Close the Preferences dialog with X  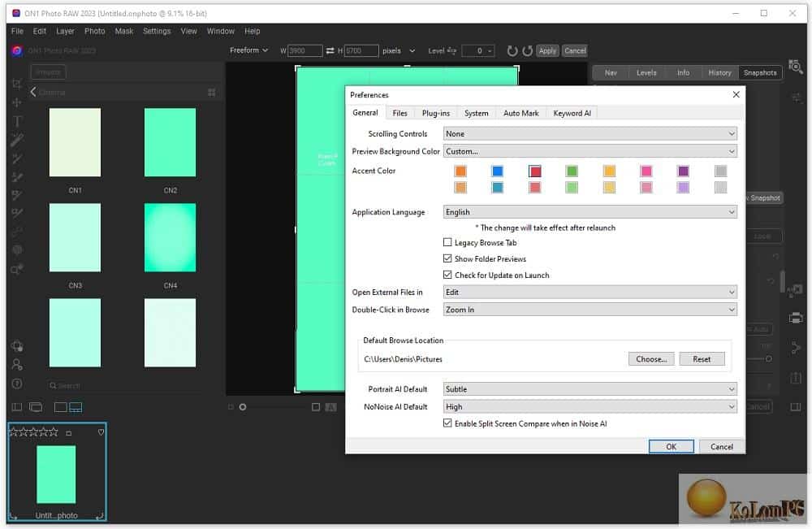(736, 94)
